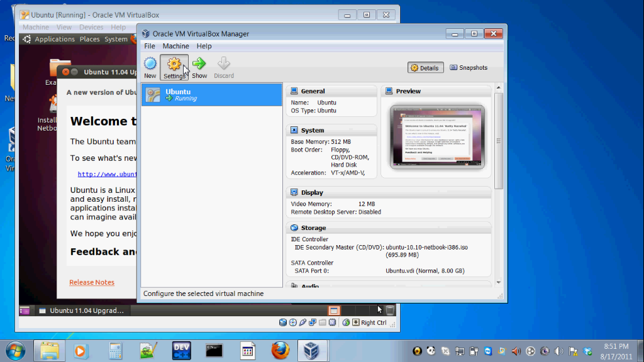Click the workspace switcher active workspace

pos(334,310)
